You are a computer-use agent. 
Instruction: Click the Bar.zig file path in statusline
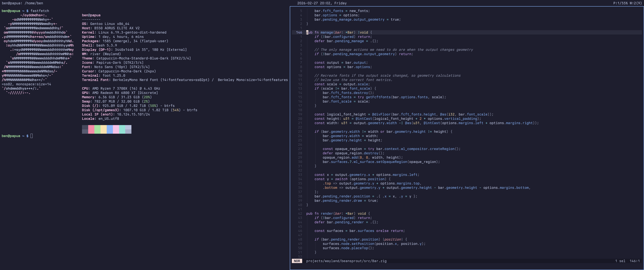click(346, 261)
